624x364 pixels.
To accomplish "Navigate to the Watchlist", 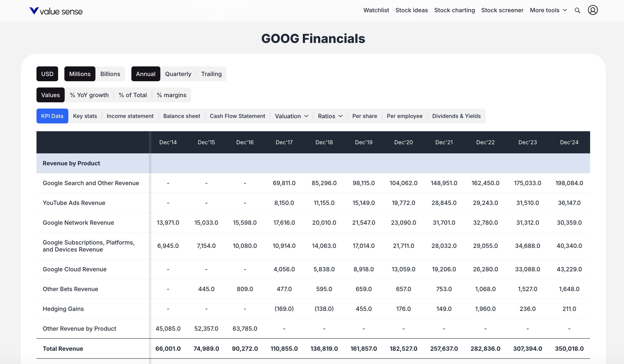I will (x=376, y=10).
